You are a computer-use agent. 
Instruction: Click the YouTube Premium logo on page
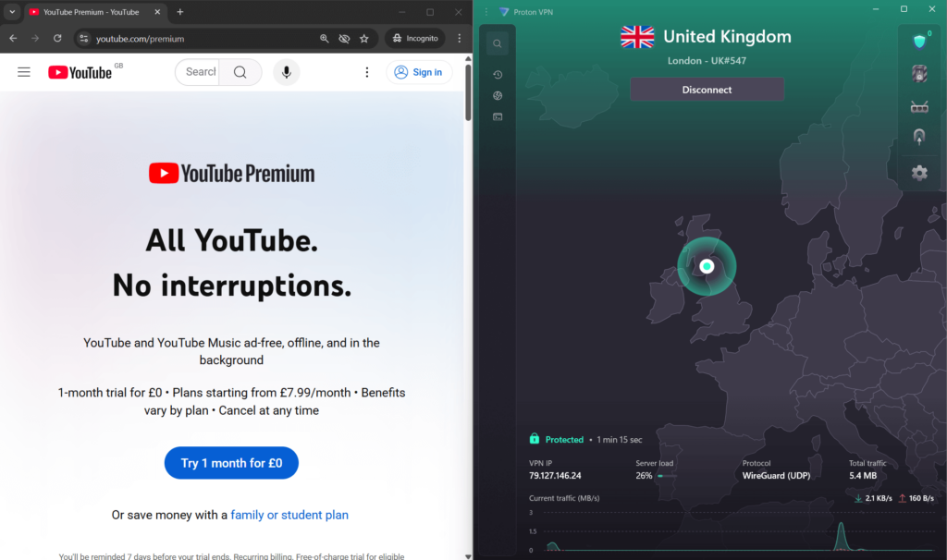(x=231, y=173)
